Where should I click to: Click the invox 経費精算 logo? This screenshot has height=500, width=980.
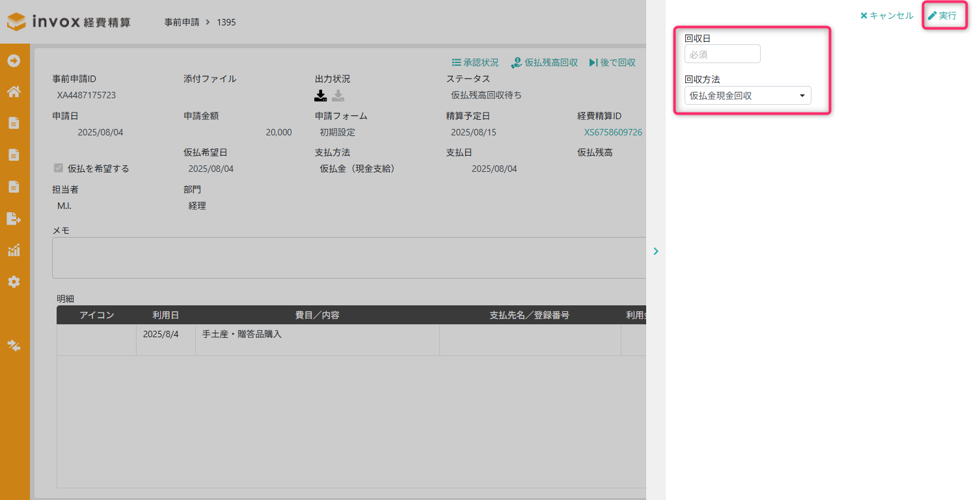point(68,21)
